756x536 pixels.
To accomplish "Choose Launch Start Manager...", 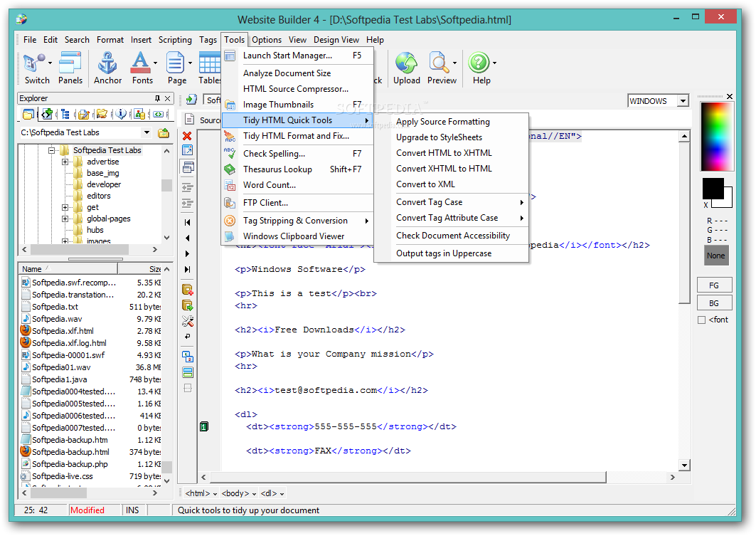I will [x=297, y=56].
